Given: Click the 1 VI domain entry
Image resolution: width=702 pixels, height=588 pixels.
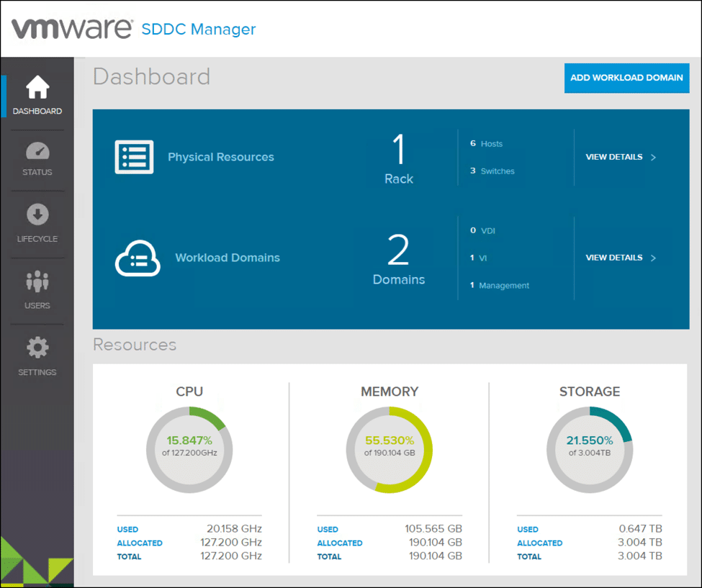Looking at the screenshot, I should click(479, 258).
